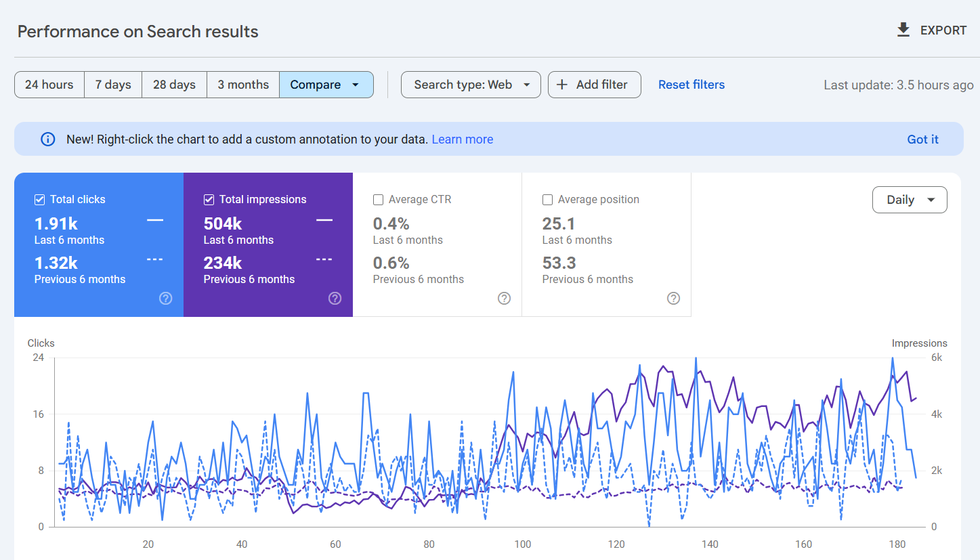Viewport: 980px width, 560px height.
Task: Click the EXPORT download icon
Action: point(903,30)
